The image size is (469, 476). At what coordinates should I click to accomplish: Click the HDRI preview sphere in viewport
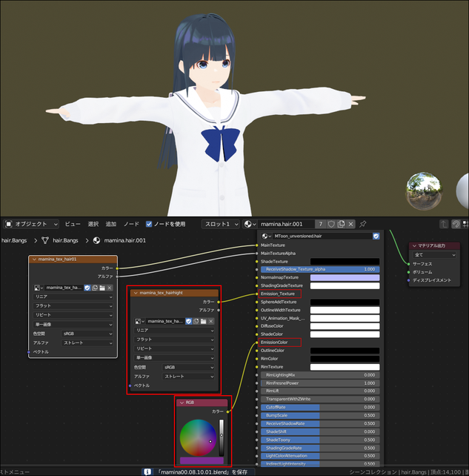pos(424,191)
